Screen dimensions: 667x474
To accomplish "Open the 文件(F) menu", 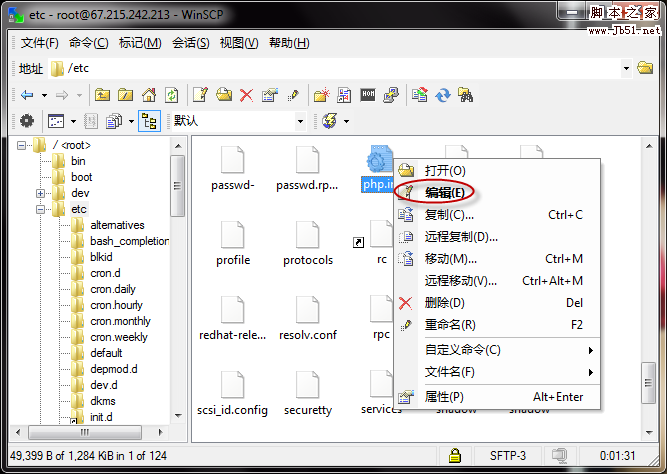I will click(40, 43).
